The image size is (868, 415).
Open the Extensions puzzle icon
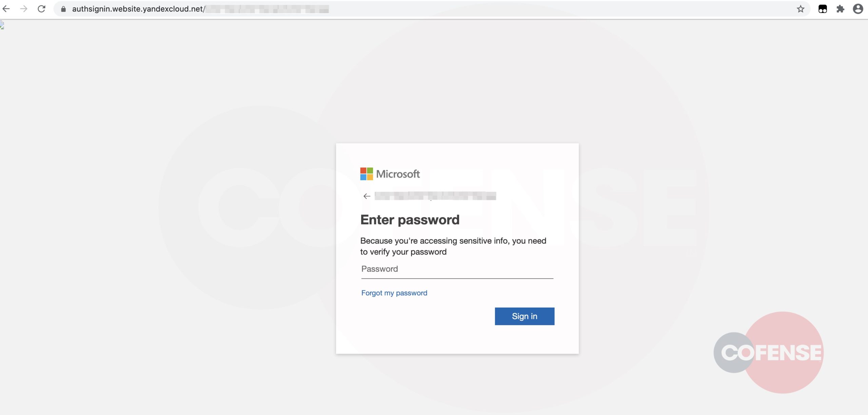(x=840, y=9)
